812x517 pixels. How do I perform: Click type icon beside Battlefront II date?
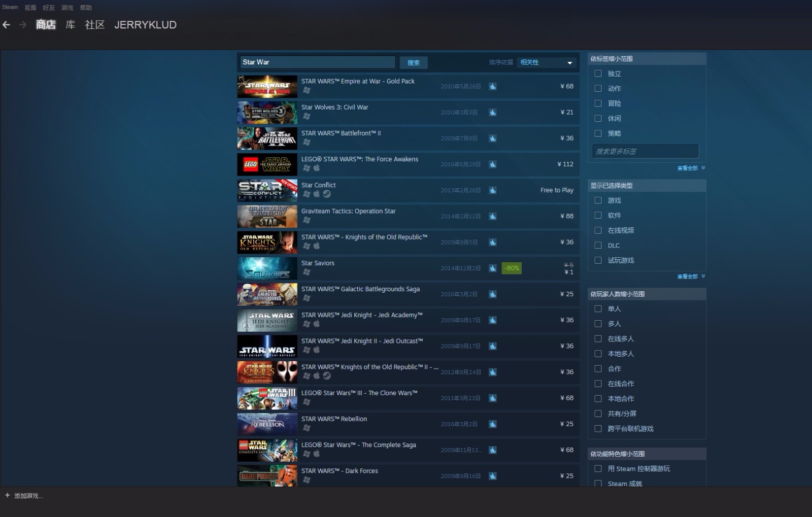492,138
